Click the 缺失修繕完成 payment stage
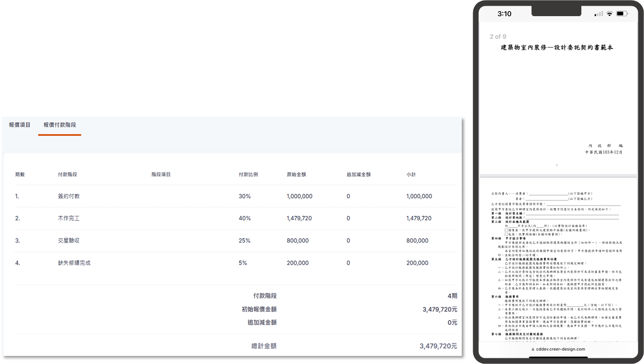This screenshot has height=364, width=644. point(74,263)
